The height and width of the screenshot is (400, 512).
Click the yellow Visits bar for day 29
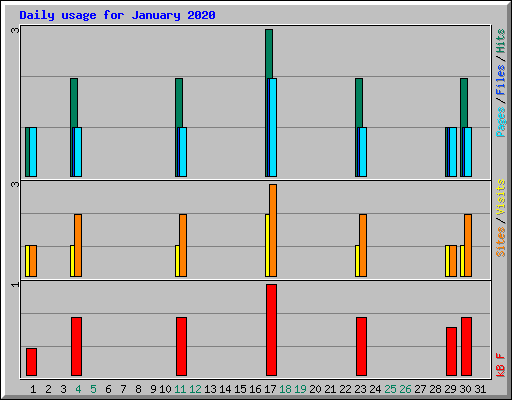tap(447, 261)
